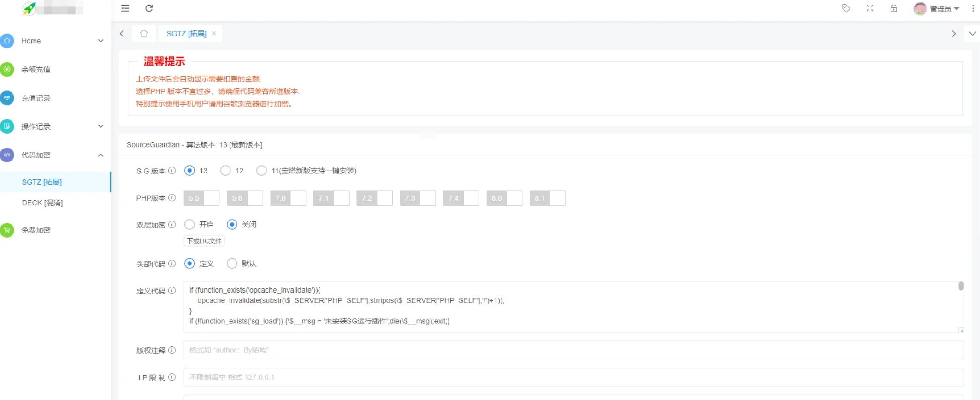Click info icon beside 双层加密

(x=172, y=225)
